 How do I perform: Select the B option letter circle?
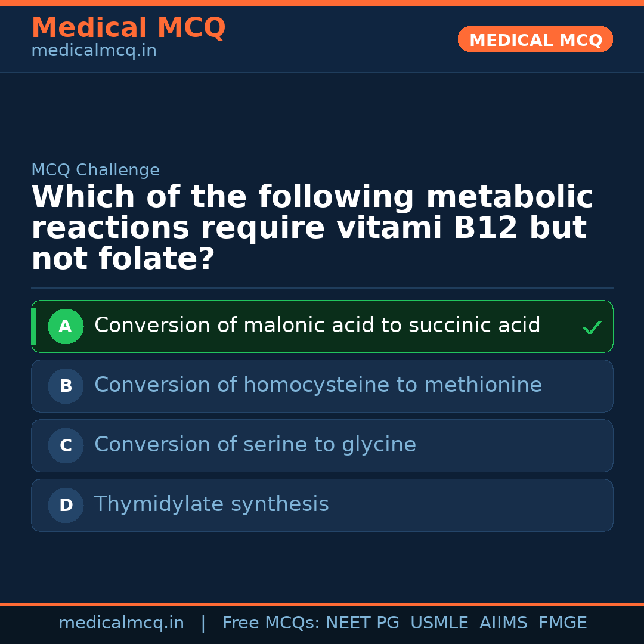[66, 386]
